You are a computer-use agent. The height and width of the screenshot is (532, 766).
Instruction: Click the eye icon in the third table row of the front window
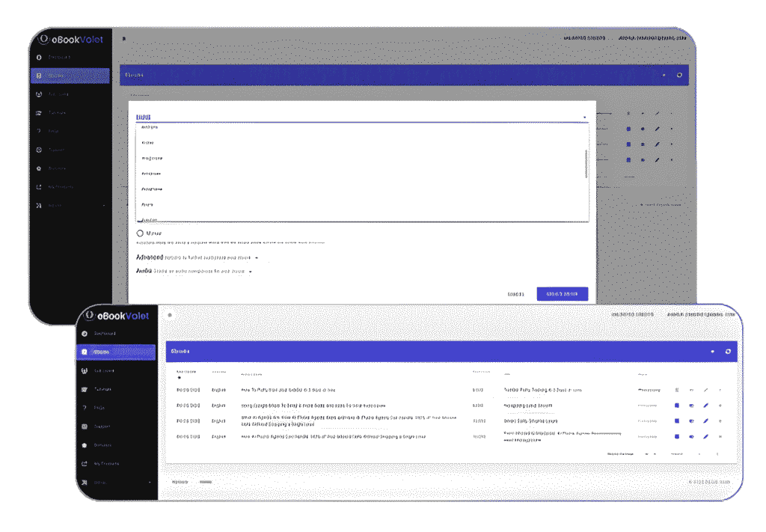pyautogui.click(x=691, y=421)
